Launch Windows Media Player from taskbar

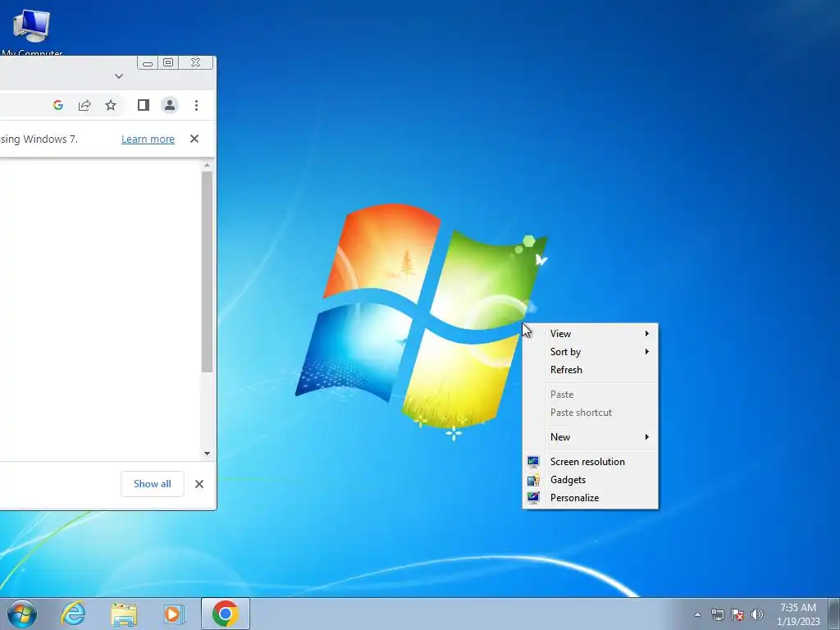pos(174,614)
